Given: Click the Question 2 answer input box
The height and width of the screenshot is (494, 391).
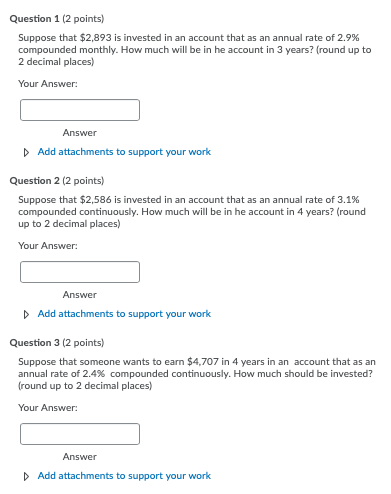Looking at the screenshot, I should tap(80, 272).
